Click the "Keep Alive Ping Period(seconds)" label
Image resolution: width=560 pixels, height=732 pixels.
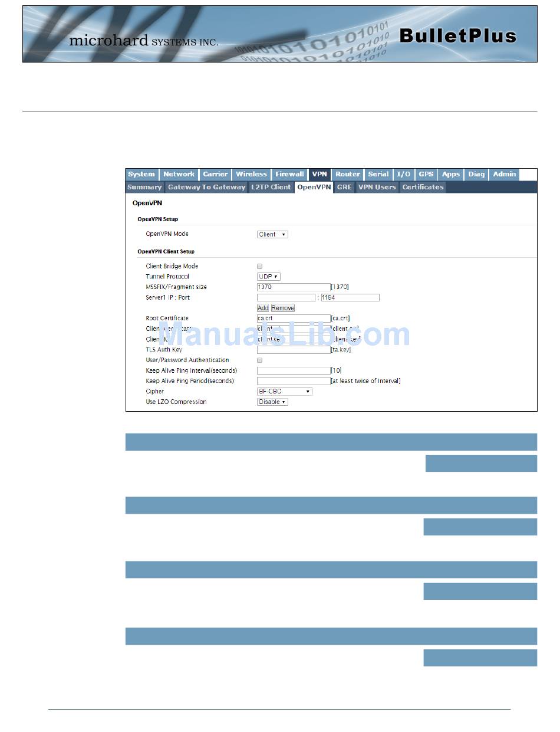click(x=190, y=381)
